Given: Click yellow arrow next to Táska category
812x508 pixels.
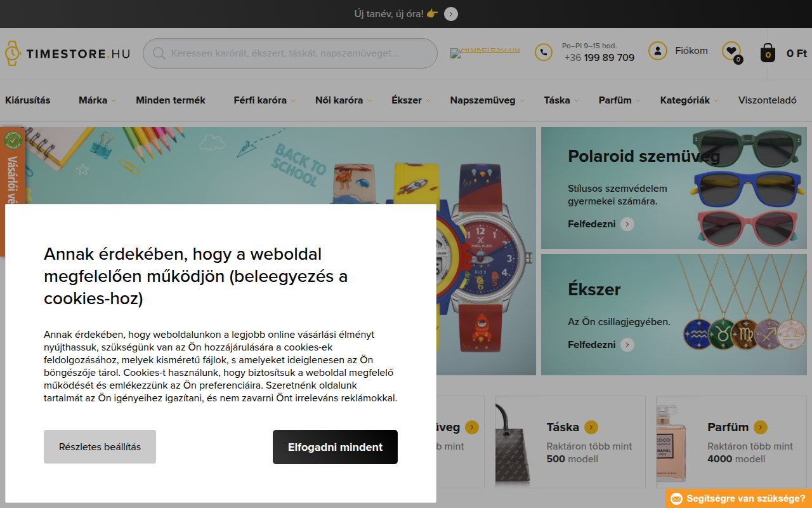Looking at the screenshot, I should coord(591,427).
